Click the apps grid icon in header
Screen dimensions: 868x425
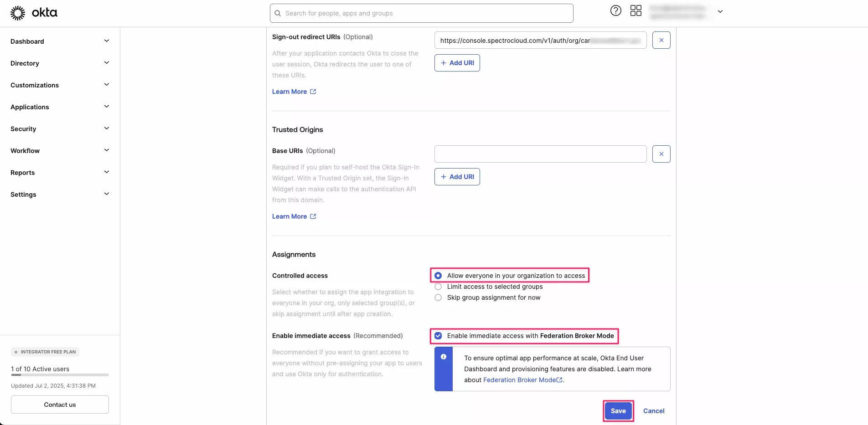(636, 10)
